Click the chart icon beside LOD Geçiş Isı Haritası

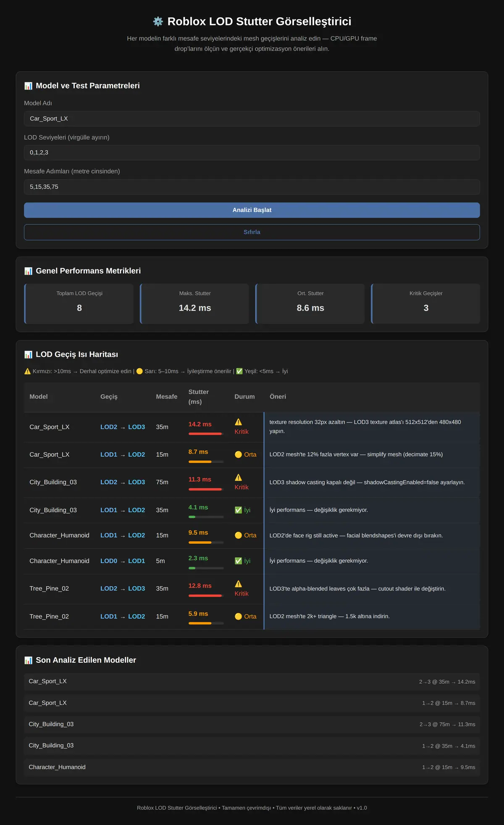[x=28, y=355]
